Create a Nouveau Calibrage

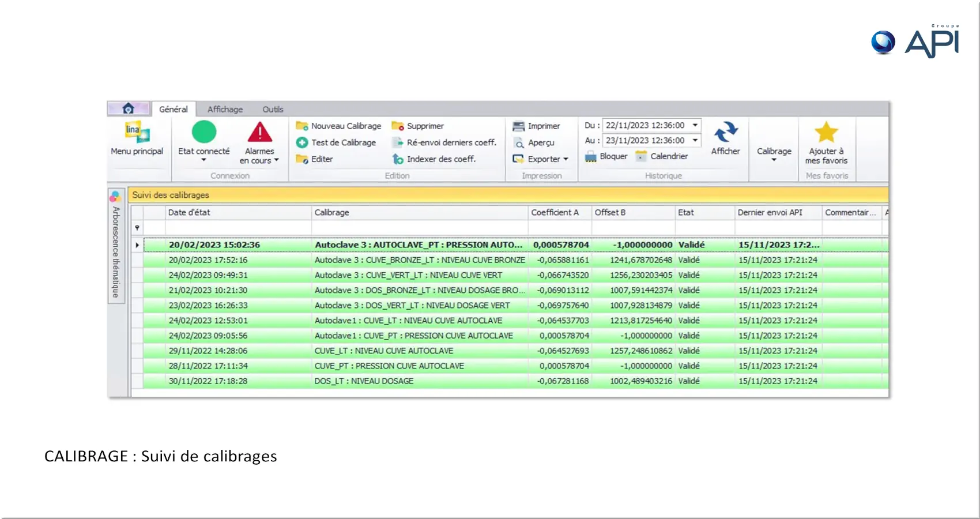click(x=338, y=126)
